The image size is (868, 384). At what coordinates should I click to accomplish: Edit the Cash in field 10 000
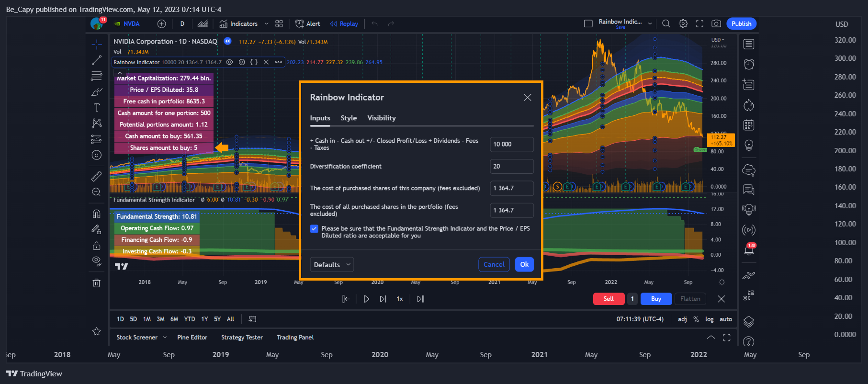(x=512, y=144)
